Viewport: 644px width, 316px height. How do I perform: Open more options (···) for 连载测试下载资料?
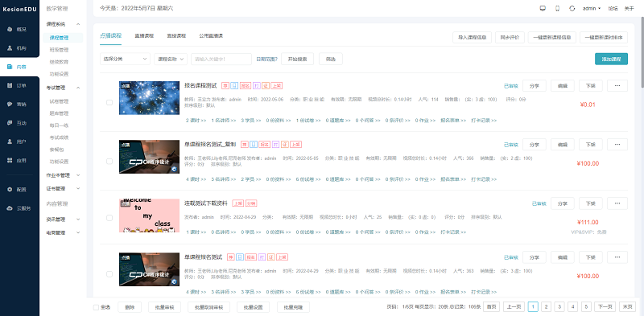[x=617, y=203]
